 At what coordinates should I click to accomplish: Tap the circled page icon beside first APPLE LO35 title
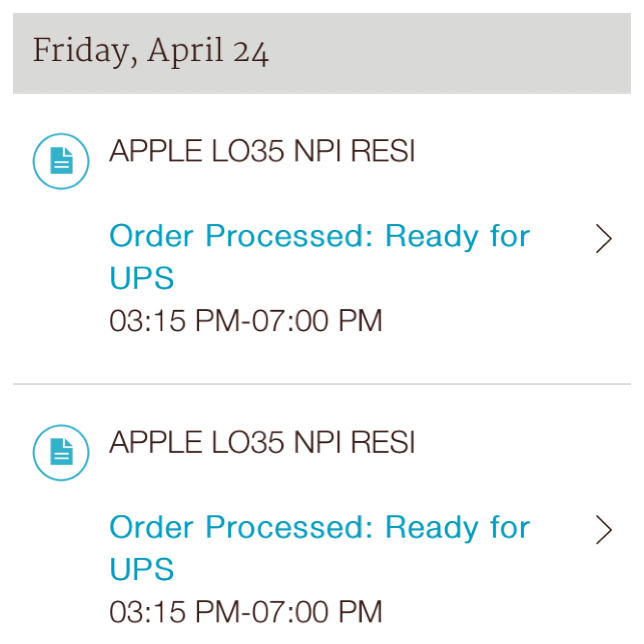61,161
